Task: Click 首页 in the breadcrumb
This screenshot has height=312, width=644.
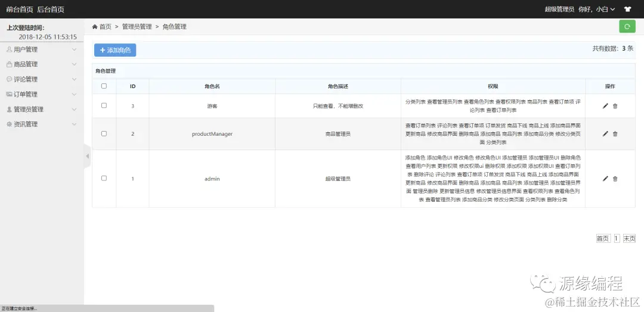Action: pyautogui.click(x=105, y=27)
